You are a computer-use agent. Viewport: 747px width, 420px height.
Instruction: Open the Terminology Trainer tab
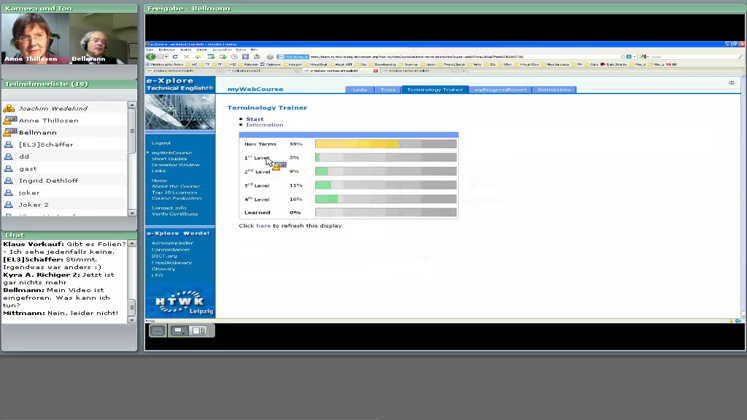tap(434, 90)
